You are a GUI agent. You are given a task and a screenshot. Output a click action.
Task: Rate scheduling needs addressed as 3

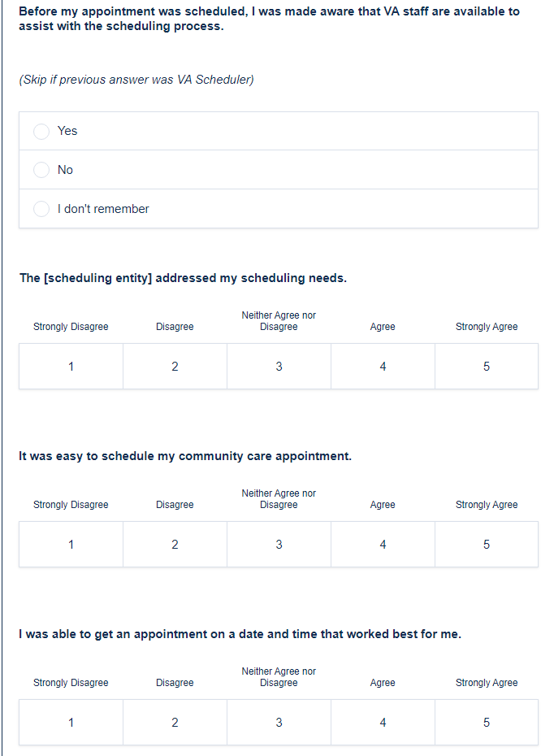click(x=279, y=367)
